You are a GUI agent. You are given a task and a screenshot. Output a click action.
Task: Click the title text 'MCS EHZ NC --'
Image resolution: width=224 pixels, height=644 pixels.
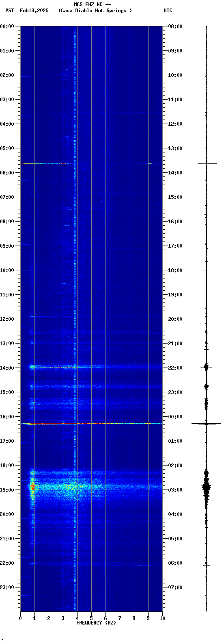click(x=93, y=4)
